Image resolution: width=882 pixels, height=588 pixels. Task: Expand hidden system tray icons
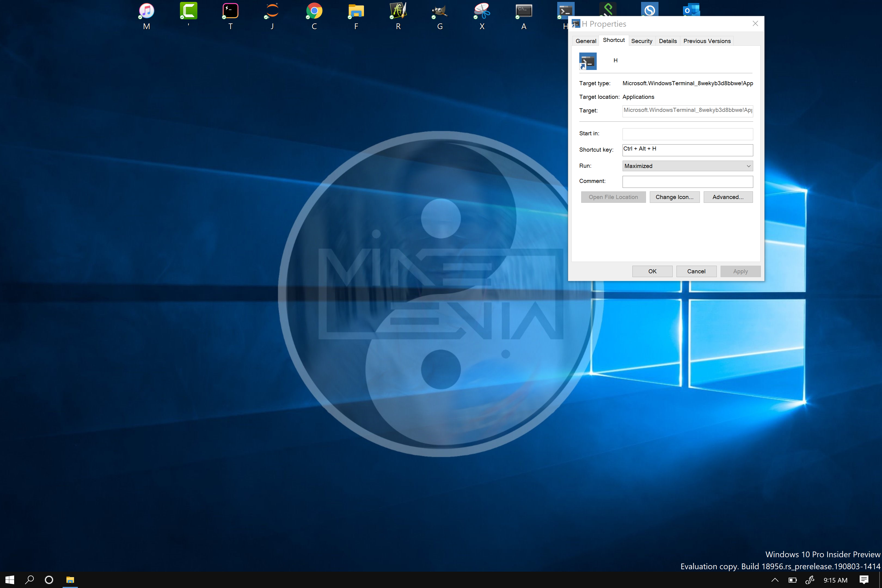(x=775, y=580)
